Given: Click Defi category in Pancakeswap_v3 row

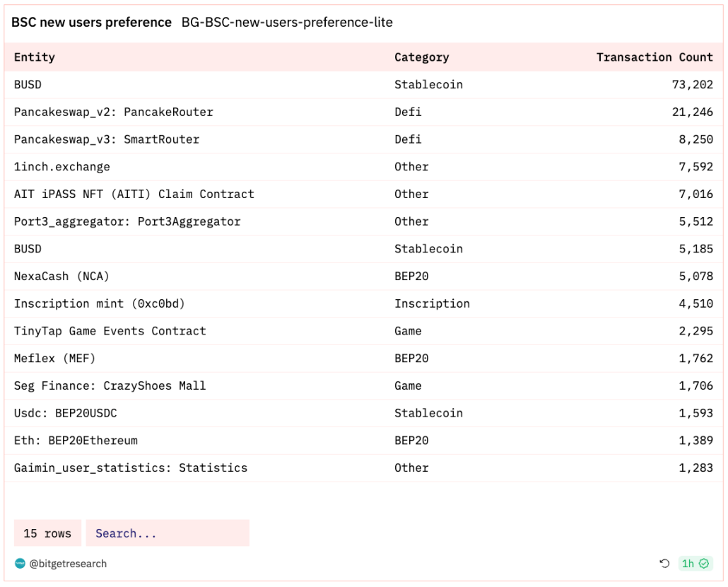Looking at the screenshot, I should pos(408,139).
